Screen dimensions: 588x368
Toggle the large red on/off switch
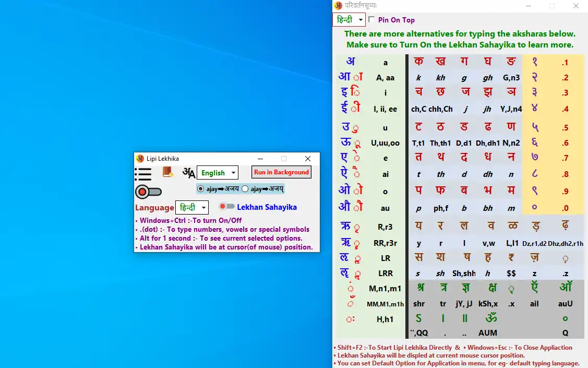(x=148, y=192)
